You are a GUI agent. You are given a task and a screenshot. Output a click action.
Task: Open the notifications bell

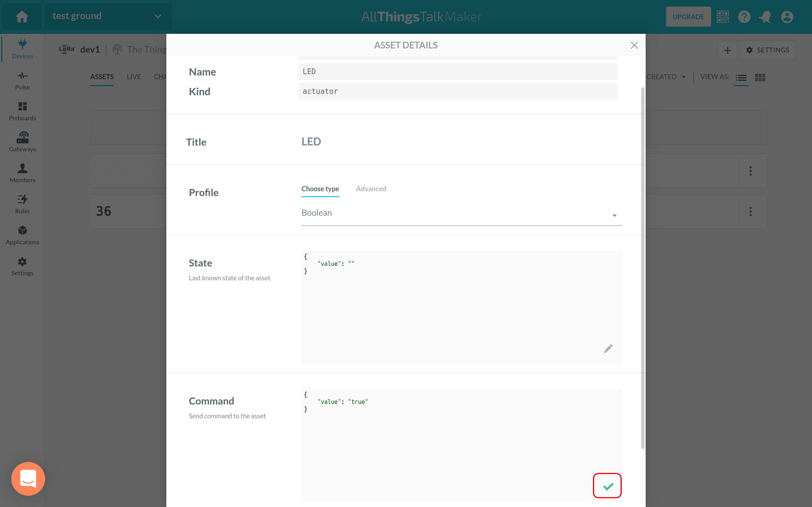(x=765, y=17)
